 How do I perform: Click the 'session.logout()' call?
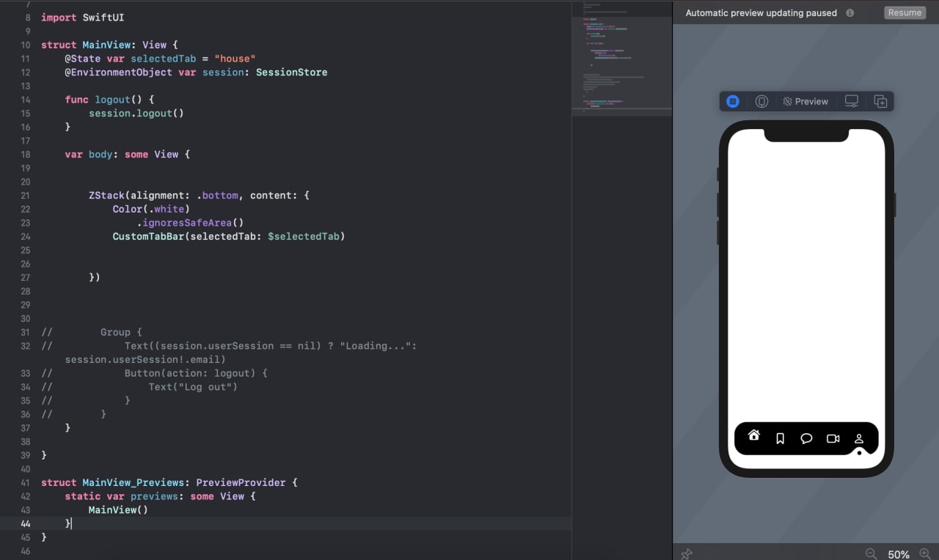pos(136,114)
